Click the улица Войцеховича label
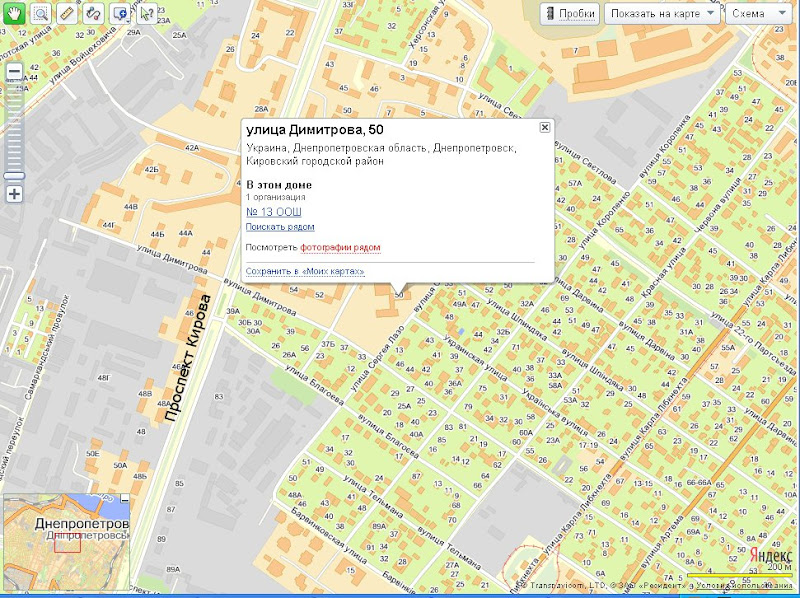The height and width of the screenshot is (598, 800). (83, 54)
